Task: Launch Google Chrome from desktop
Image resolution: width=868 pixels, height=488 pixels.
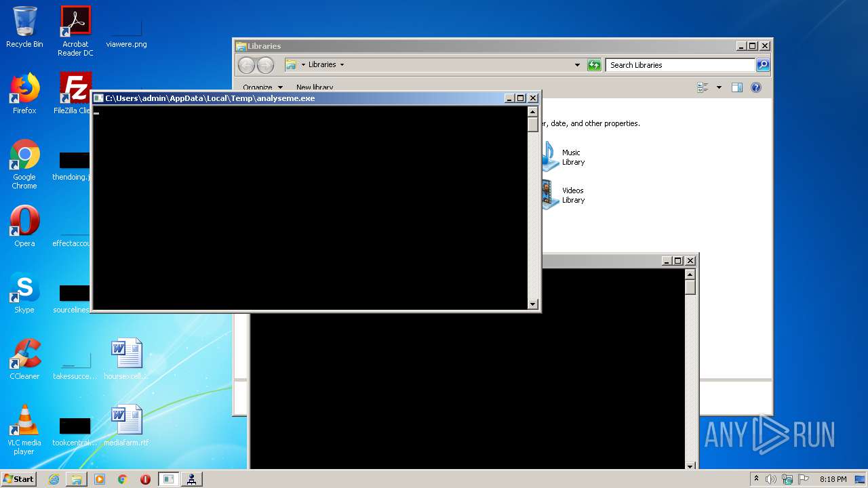Action: click(24, 164)
